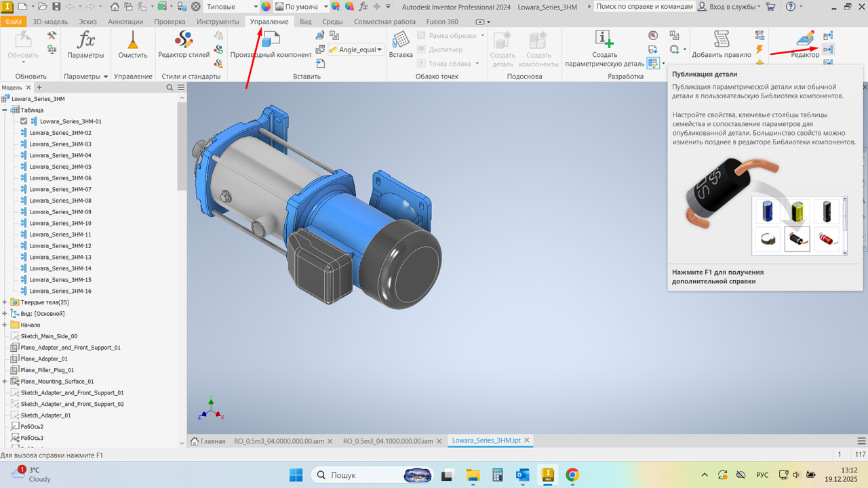Click Добавить правило iLogic rule icon
868x488 pixels.
[x=722, y=44]
